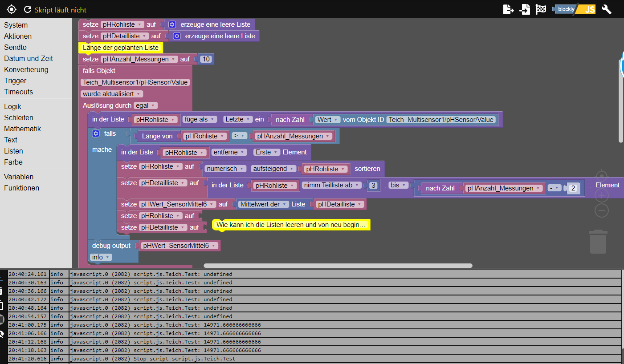The image size is (624, 364).
Task: Click the locate script target icon
Action: click(x=12, y=9)
